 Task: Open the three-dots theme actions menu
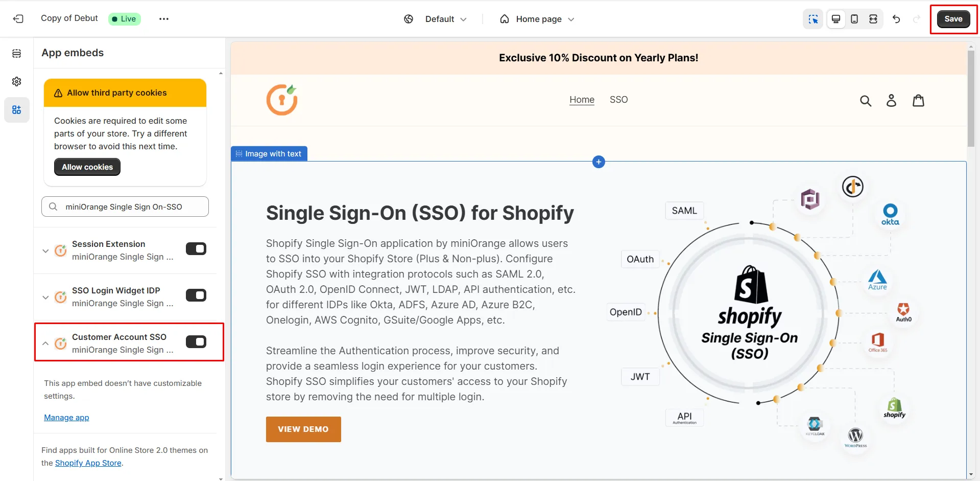(163, 19)
